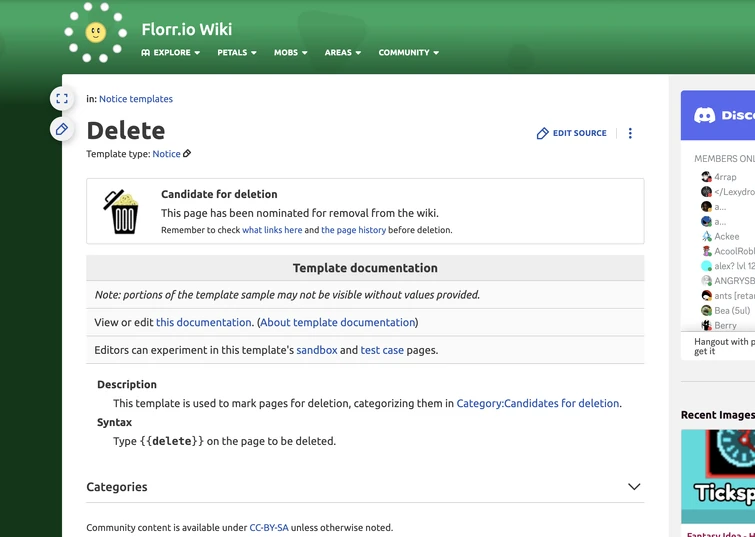Click the Discord logo icon

click(705, 115)
